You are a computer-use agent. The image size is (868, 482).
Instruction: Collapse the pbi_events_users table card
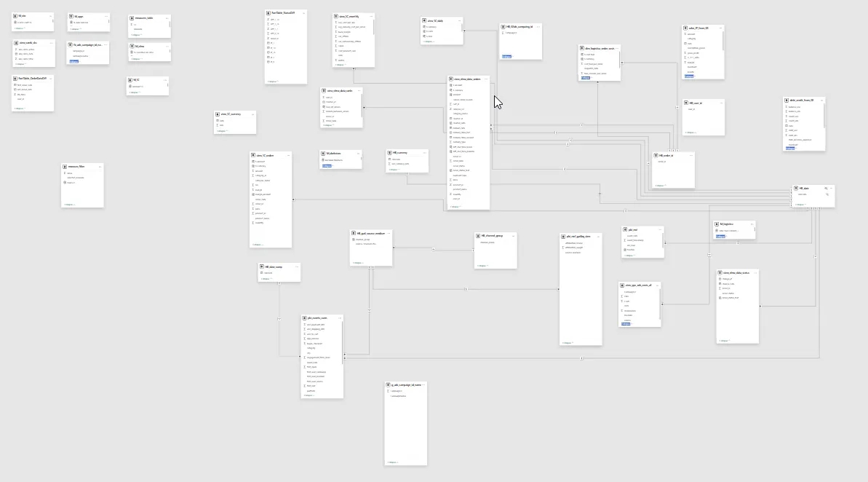pos(309,395)
